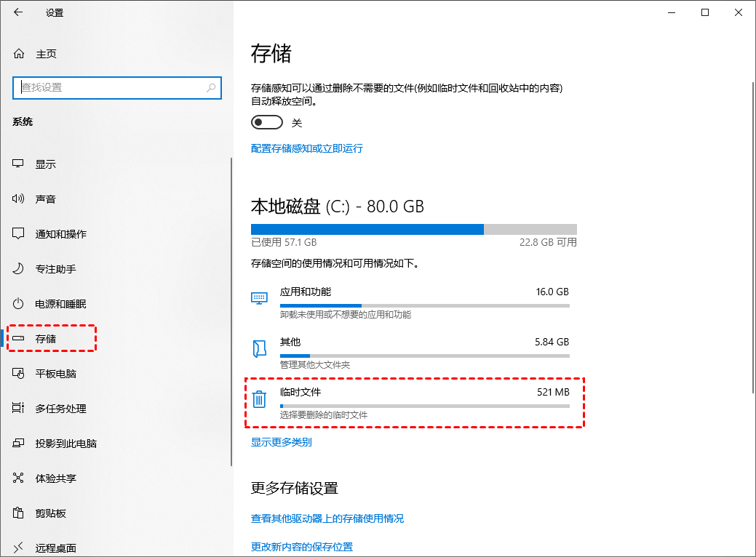Click the C drive usage bar

pos(413,229)
